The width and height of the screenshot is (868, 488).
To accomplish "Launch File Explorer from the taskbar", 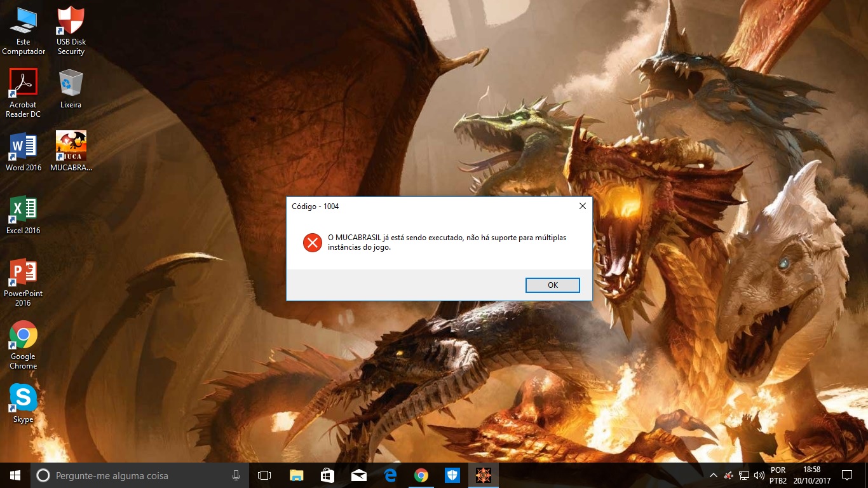I will (x=296, y=475).
